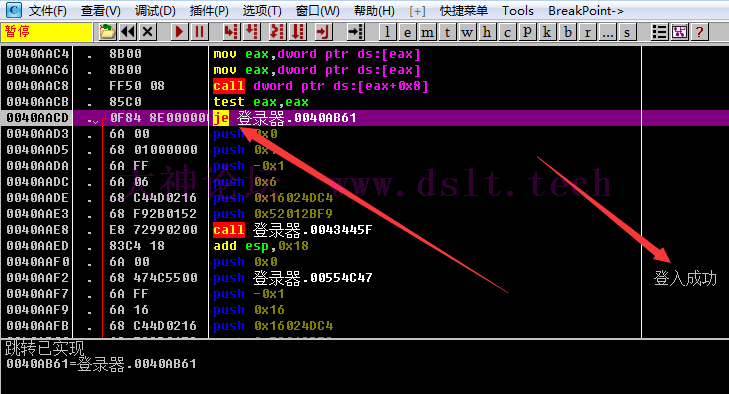The width and height of the screenshot is (729, 394).
Task: Select address 0040AAE8 in address column
Action: [x=37, y=230]
